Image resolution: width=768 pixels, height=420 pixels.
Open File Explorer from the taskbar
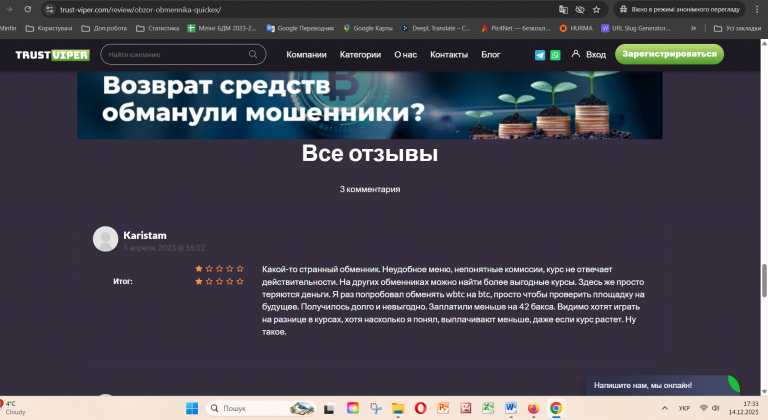(398, 408)
